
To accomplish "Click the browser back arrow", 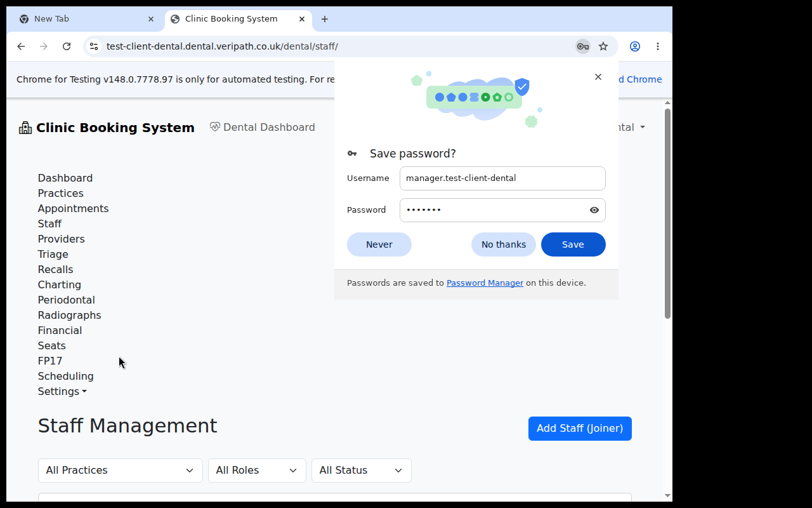I will (21, 46).
